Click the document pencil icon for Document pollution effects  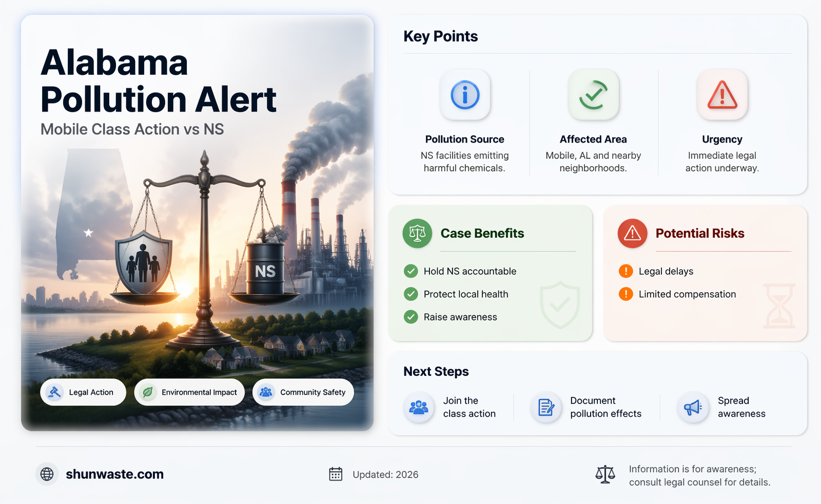point(546,408)
